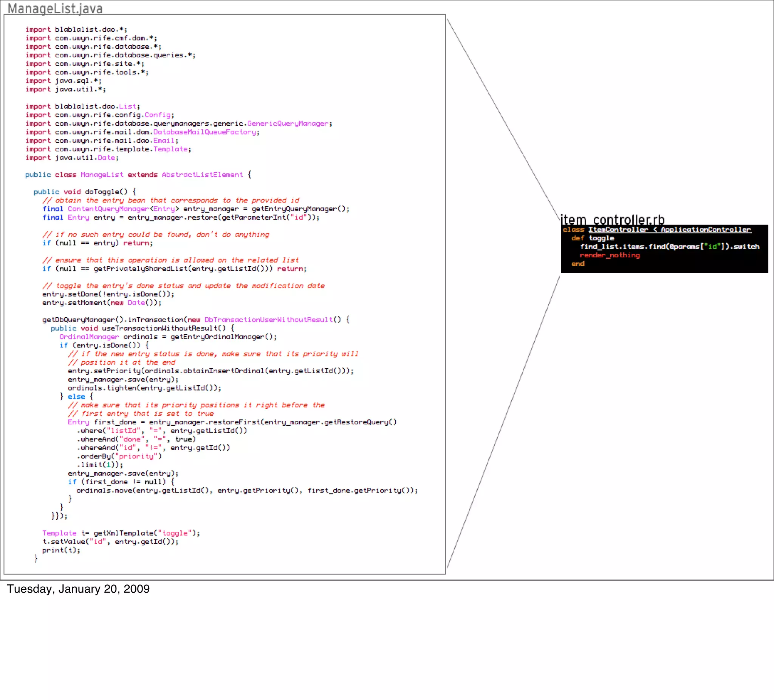Click the render_nothing line
This screenshot has width=774, height=700.
610,255
